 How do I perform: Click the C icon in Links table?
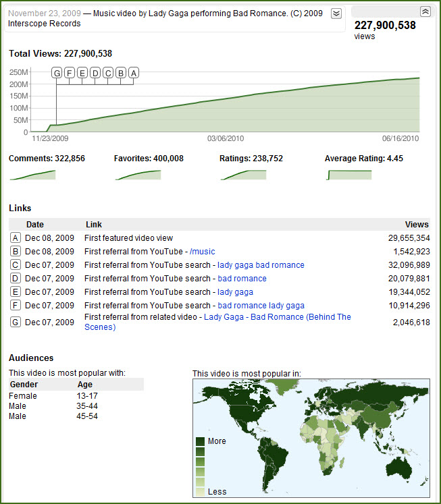(16, 265)
